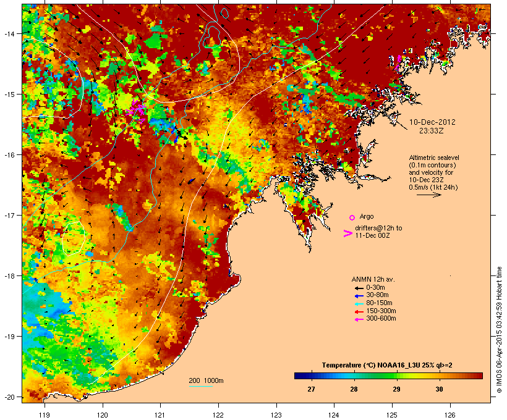This screenshot has height=420, width=507.
Task: Click the color bar value 30
Action: (439, 389)
